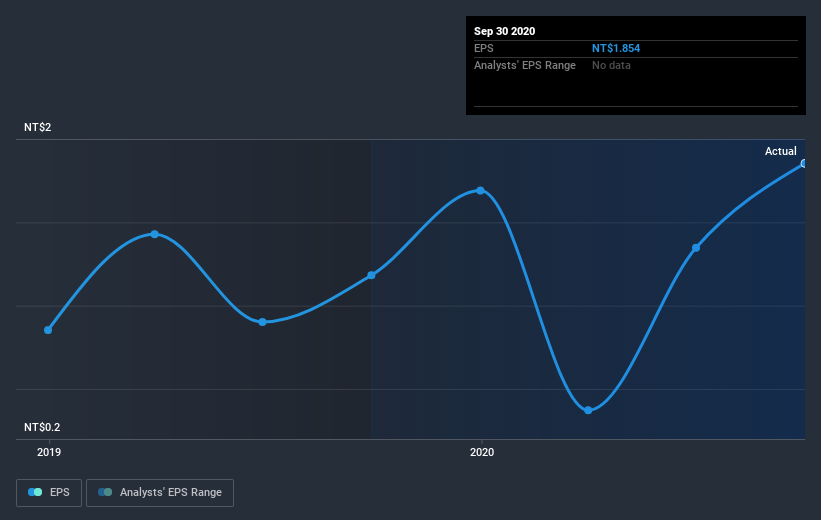Select the second data point peak in 2019

click(x=154, y=234)
